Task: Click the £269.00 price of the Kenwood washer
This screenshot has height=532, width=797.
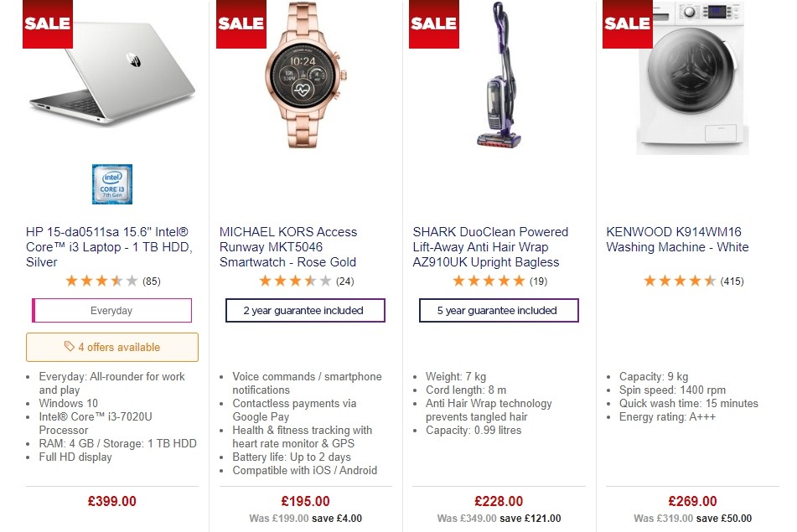Action: (692, 501)
